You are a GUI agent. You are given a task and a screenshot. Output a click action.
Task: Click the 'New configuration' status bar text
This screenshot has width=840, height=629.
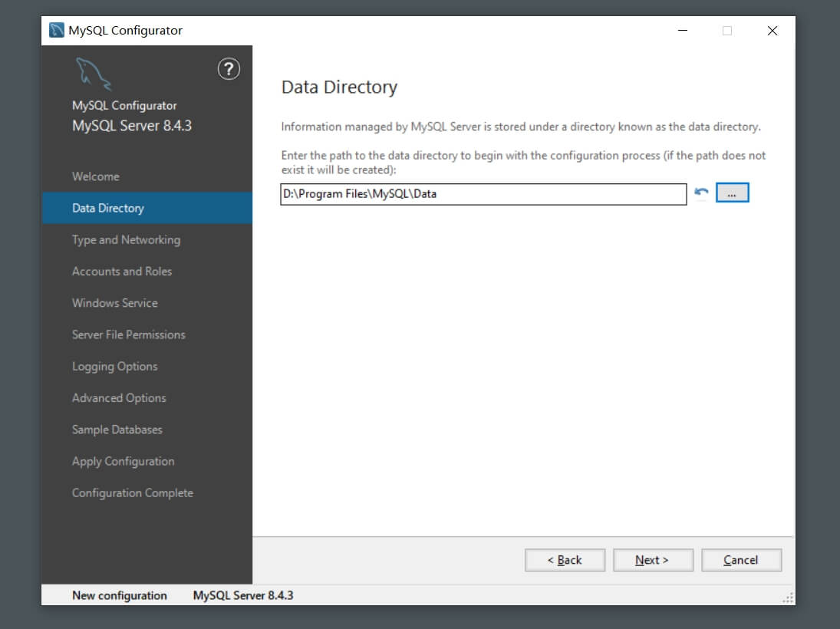120,595
